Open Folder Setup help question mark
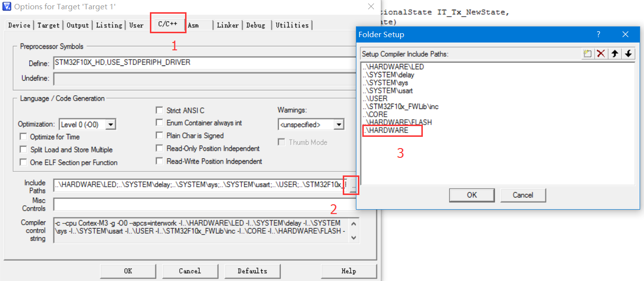This screenshot has height=281, width=644. point(599,34)
